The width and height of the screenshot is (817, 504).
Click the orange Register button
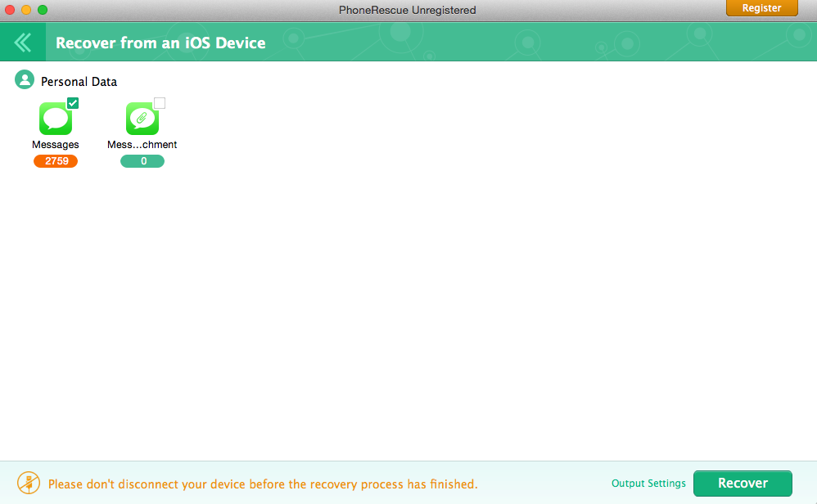[762, 8]
